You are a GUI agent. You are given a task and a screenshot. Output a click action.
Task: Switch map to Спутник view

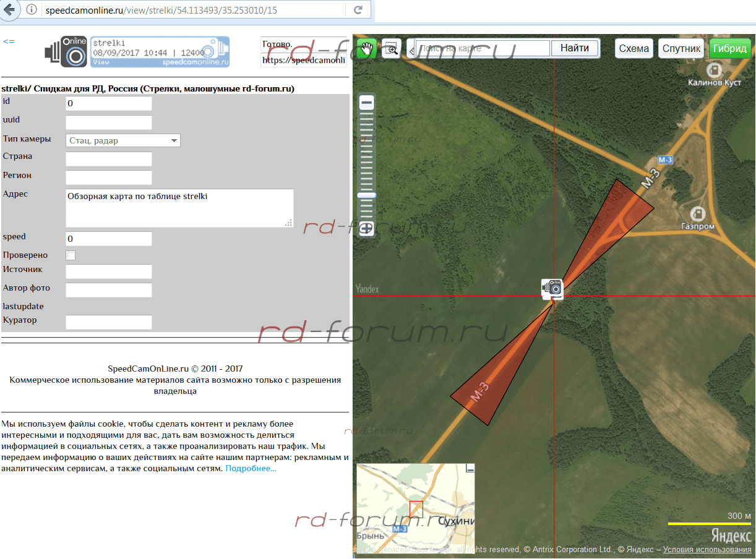coord(681,48)
